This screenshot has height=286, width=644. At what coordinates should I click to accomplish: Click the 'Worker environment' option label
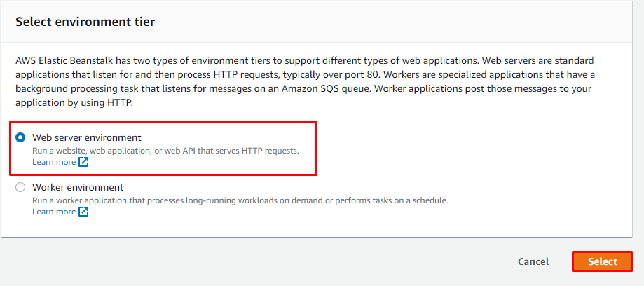[x=78, y=187]
